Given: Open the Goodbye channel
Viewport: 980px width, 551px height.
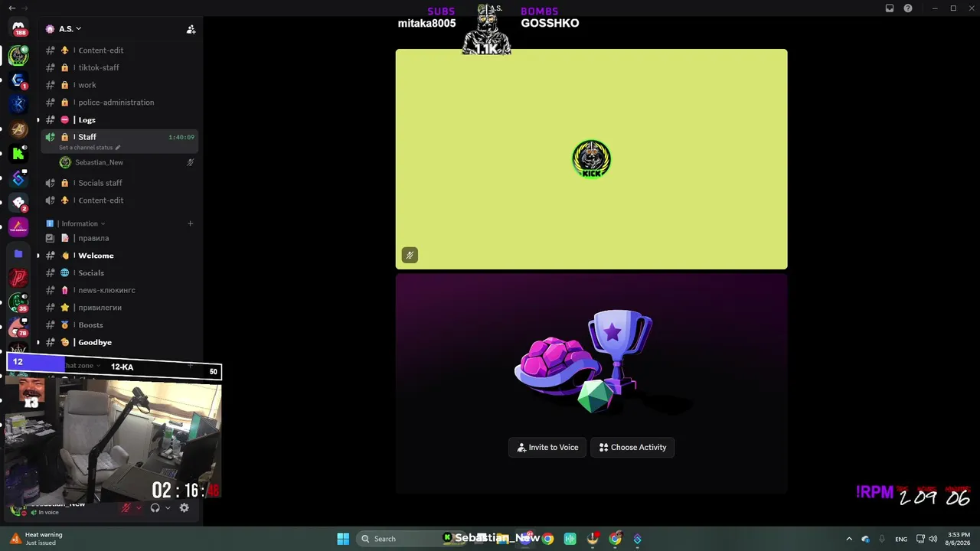Looking at the screenshot, I should point(119,342).
